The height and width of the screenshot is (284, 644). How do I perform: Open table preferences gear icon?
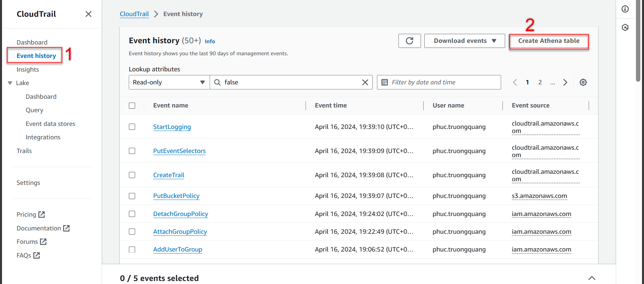pos(583,82)
